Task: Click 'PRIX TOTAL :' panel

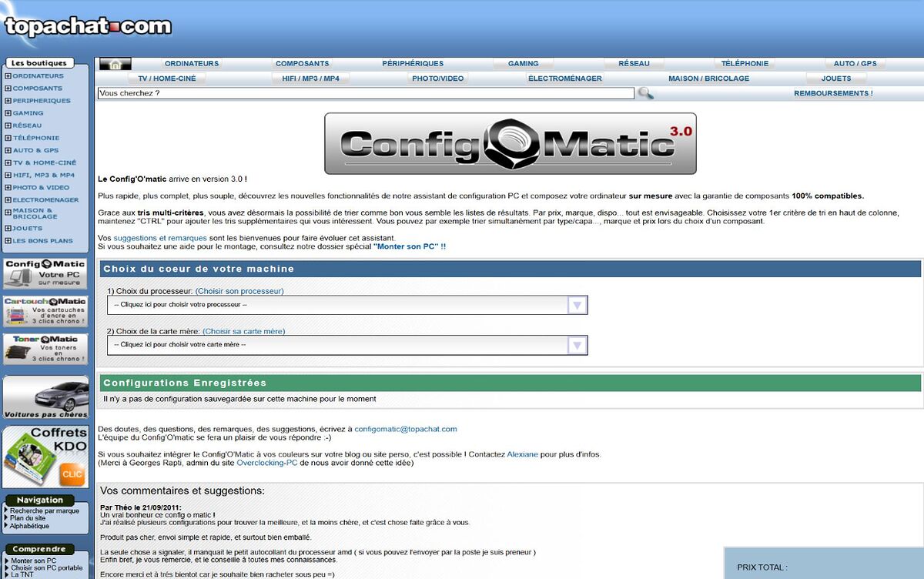Action: click(824, 563)
